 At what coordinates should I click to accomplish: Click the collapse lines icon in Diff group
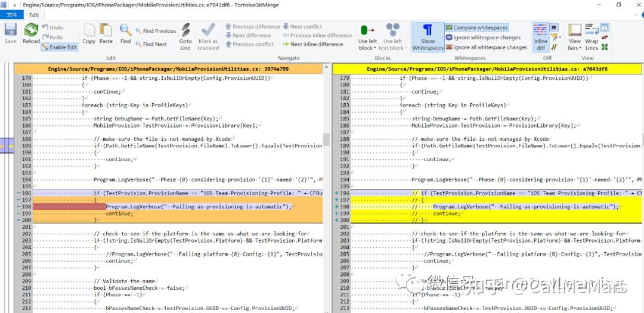click(x=554, y=47)
